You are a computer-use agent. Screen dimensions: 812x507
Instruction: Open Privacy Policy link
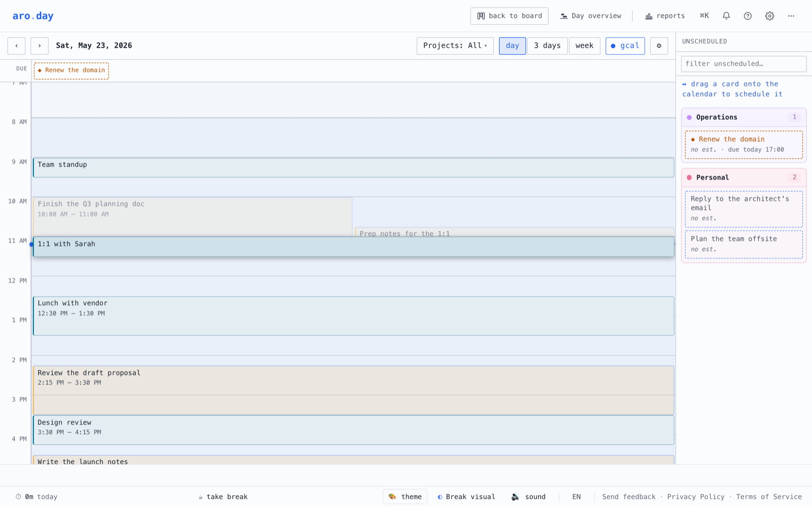pos(695,497)
